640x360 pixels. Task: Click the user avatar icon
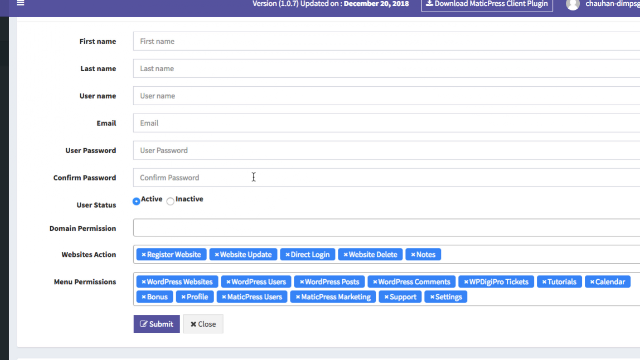click(x=573, y=4)
